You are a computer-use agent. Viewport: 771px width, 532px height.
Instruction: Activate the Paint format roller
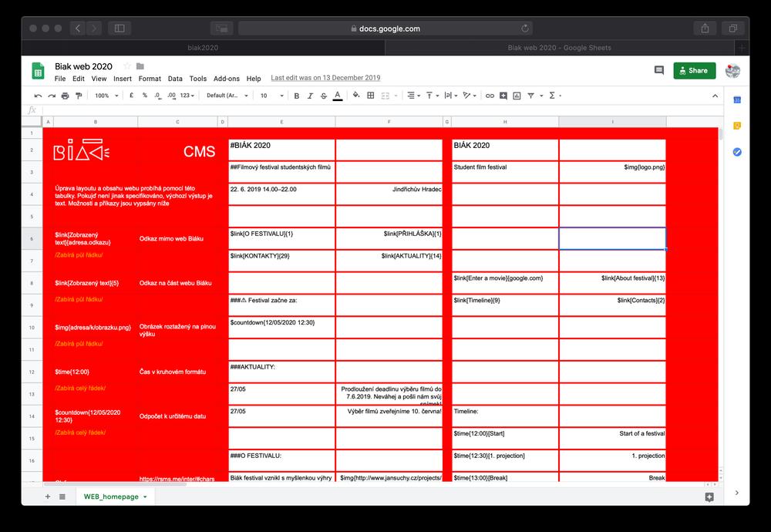pyautogui.click(x=79, y=96)
